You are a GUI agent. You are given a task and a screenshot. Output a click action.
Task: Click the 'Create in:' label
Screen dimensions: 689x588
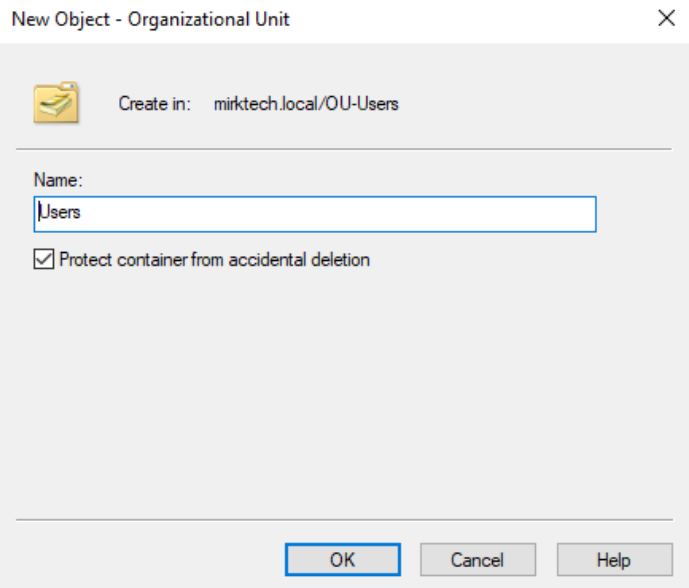coord(154,103)
